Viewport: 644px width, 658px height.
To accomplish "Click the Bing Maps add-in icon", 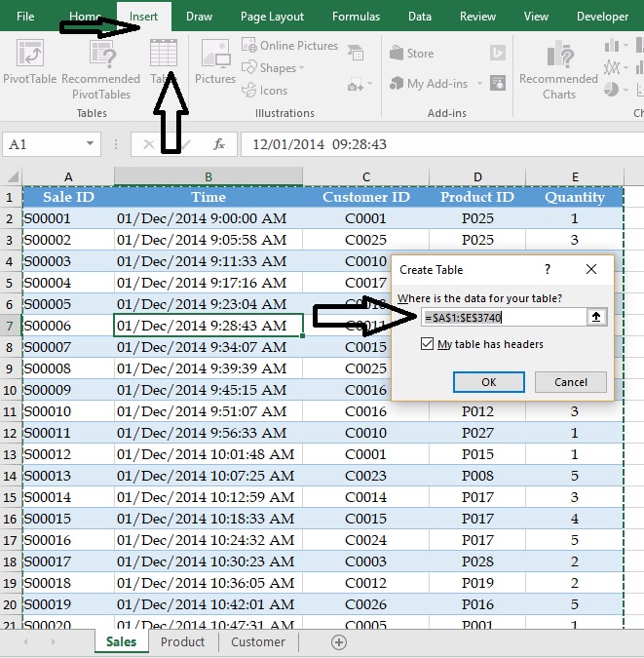I will coord(498,53).
